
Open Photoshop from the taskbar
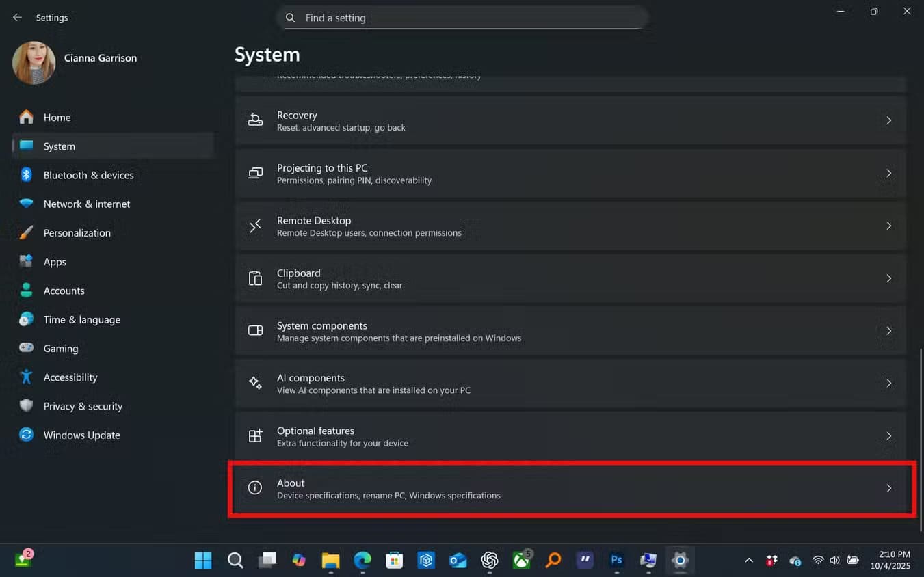coord(616,561)
